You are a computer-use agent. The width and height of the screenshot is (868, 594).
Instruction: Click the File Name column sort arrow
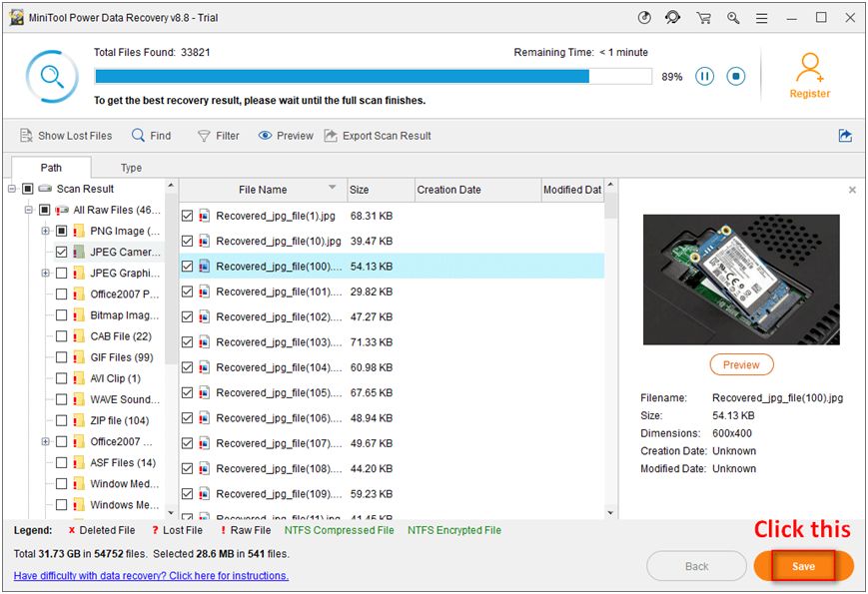[333, 189]
